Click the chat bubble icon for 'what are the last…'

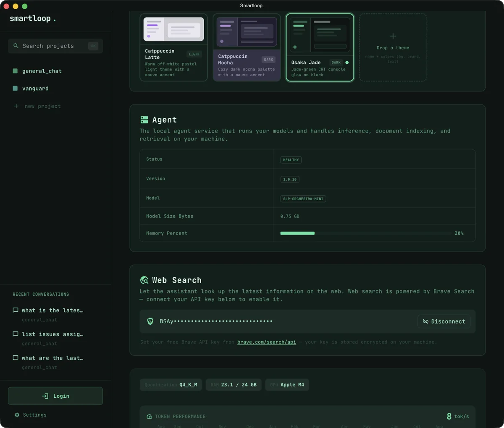pyautogui.click(x=16, y=358)
